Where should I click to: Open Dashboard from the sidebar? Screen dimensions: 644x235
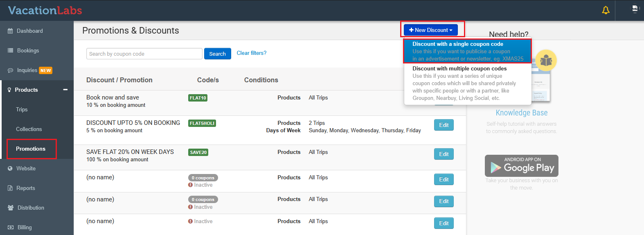point(29,31)
